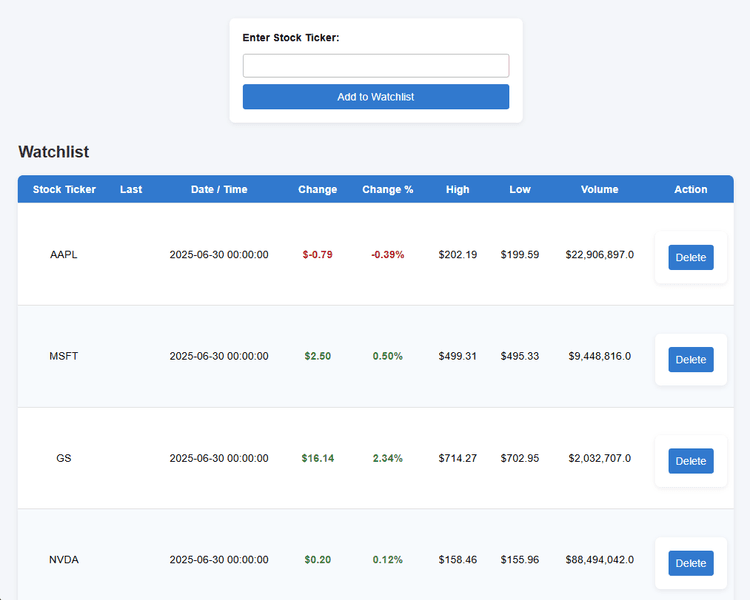
Task: Click the Action column header
Action: pos(691,189)
